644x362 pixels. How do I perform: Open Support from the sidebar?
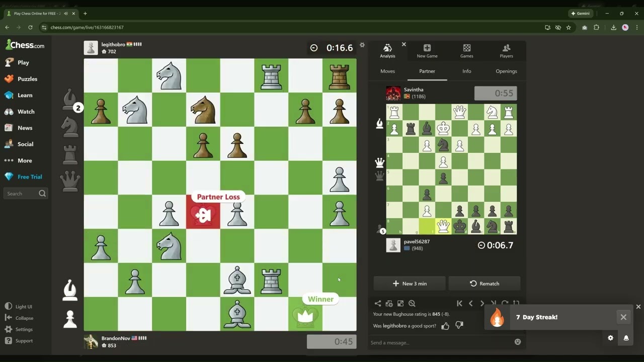click(19, 341)
